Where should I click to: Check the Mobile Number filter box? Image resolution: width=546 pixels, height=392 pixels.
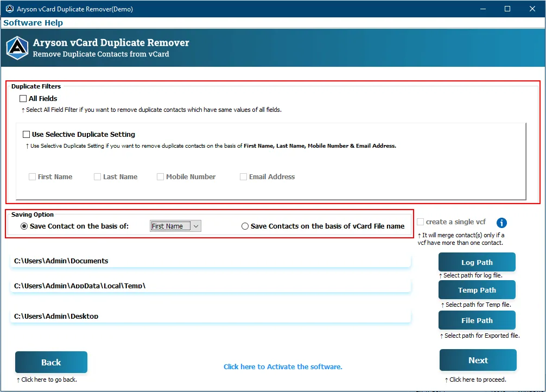[x=160, y=177]
